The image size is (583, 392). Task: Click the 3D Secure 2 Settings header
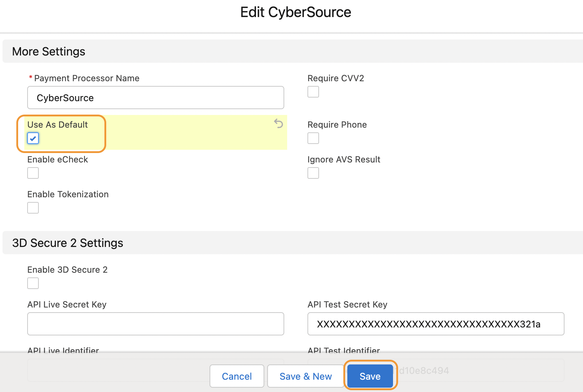[x=68, y=243]
